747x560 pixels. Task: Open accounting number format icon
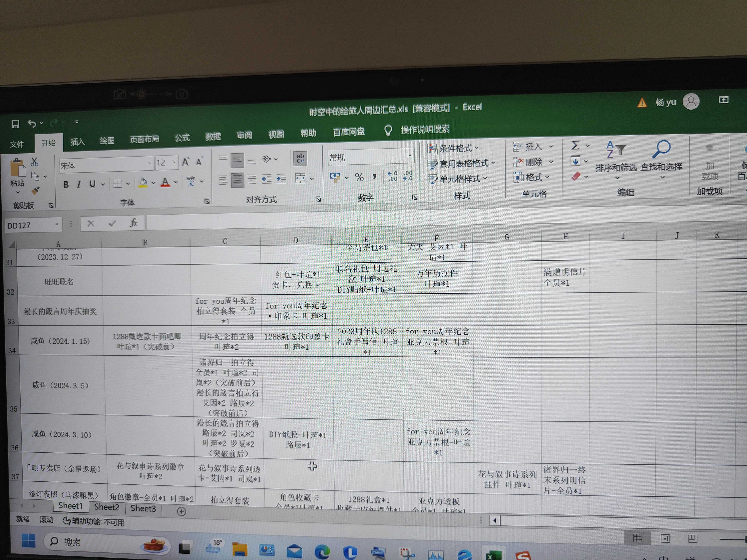point(335,177)
